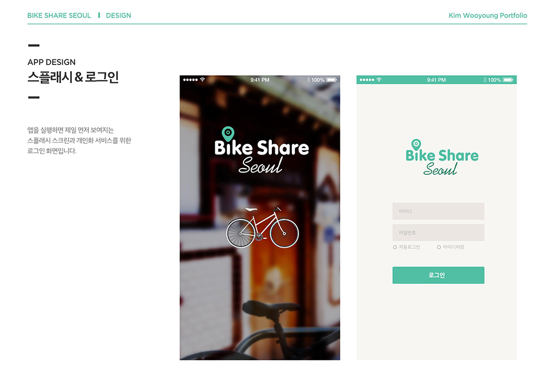Click the Wi-Fi icon in green login status bar
The image size is (555, 392).
(x=379, y=80)
